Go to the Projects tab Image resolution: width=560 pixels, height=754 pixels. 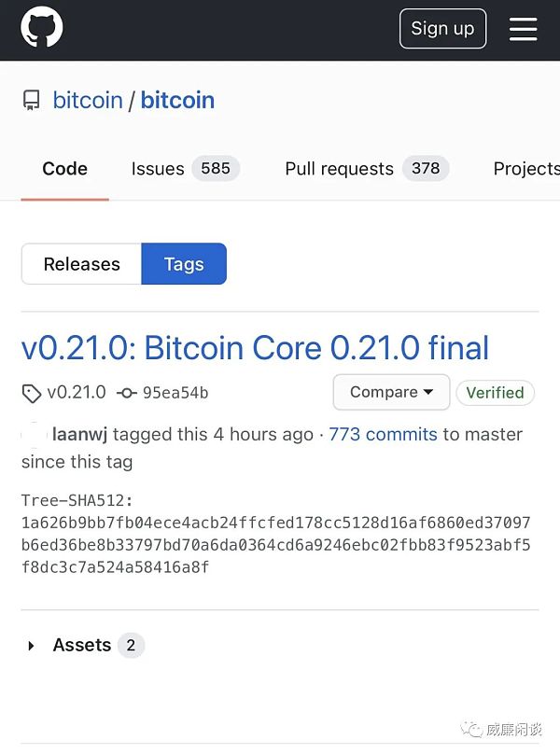click(x=526, y=169)
